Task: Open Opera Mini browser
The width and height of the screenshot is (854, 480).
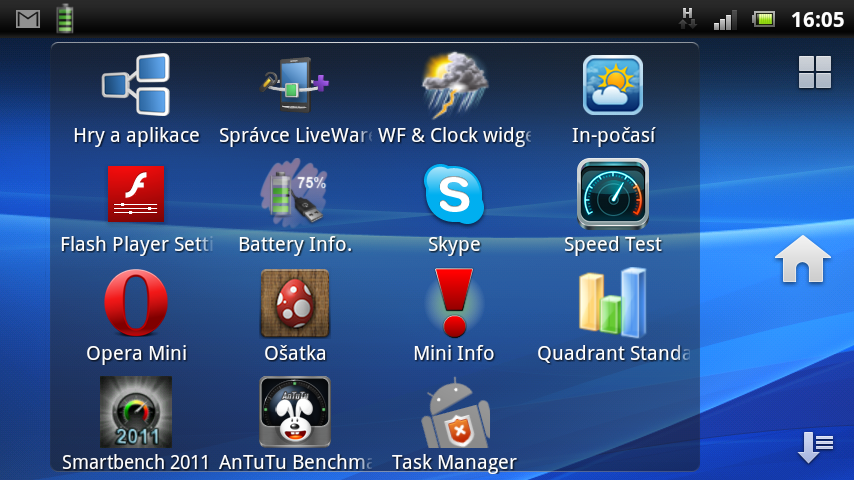Action: [x=136, y=303]
